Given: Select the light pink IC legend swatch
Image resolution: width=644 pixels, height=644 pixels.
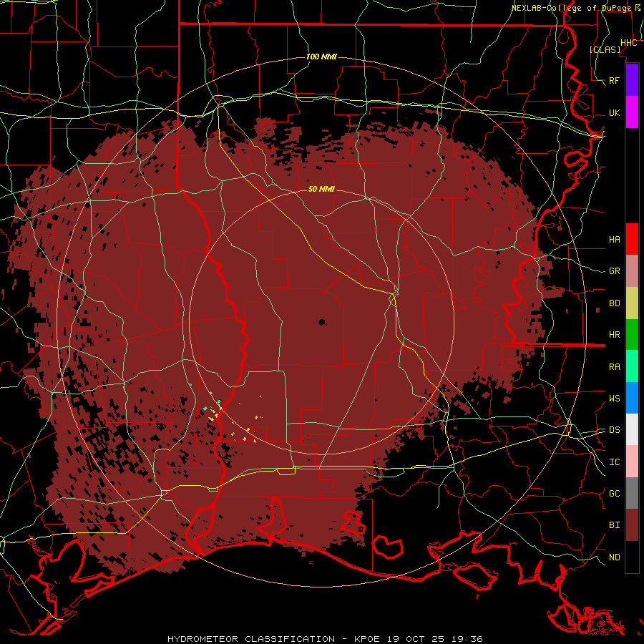Looking at the screenshot, I should [x=632, y=462].
